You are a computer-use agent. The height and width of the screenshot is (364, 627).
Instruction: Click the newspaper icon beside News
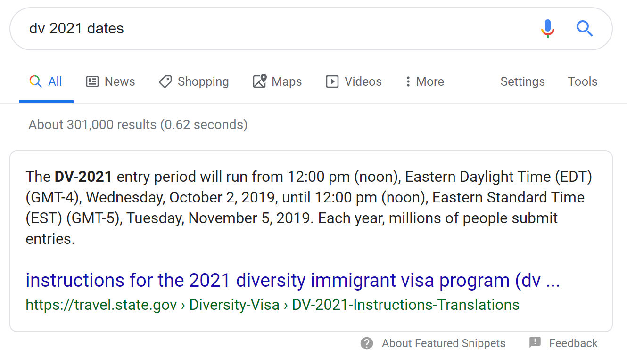point(92,81)
